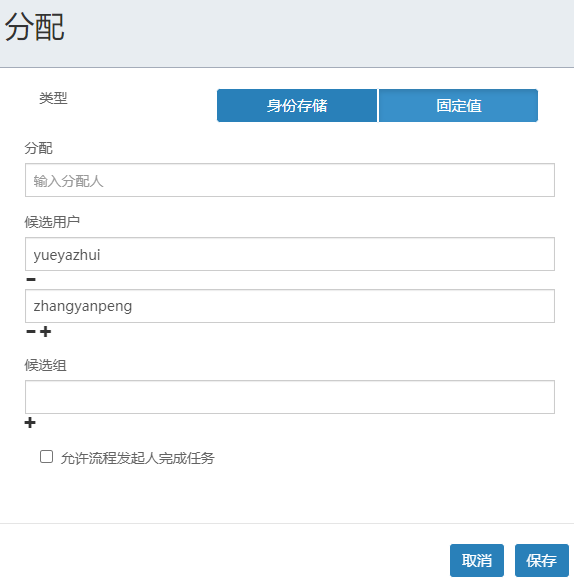Click the 允许流程发起人完成任务 label text
574x581 pixels.
(137, 458)
